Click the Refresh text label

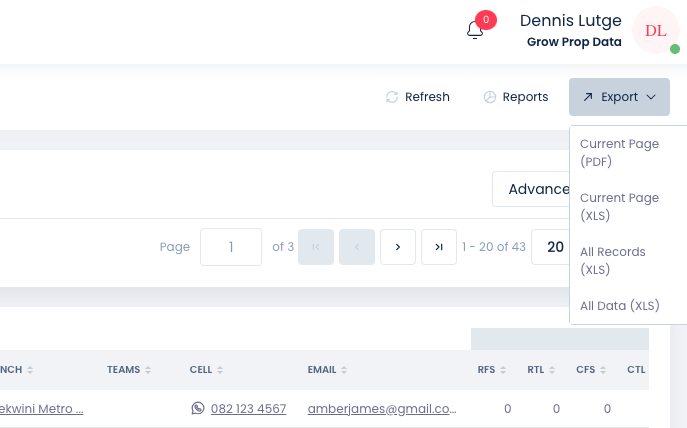click(427, 97)
